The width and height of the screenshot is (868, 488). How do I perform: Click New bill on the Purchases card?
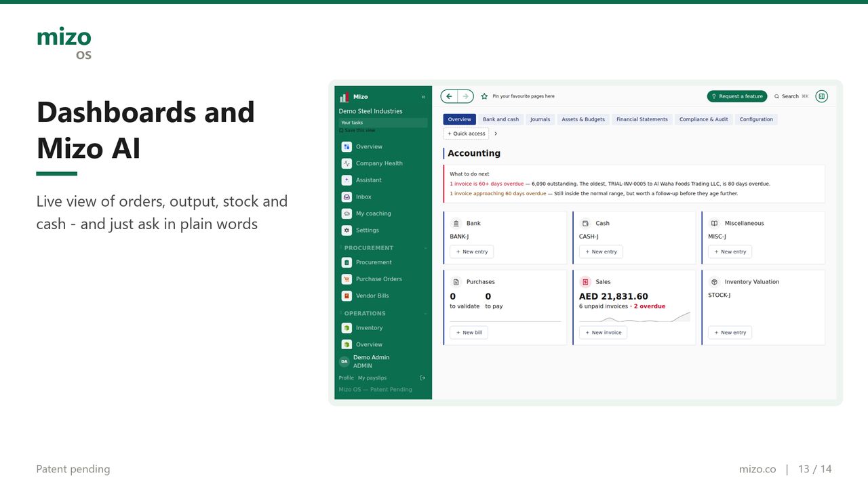click(x=469, y=333)
